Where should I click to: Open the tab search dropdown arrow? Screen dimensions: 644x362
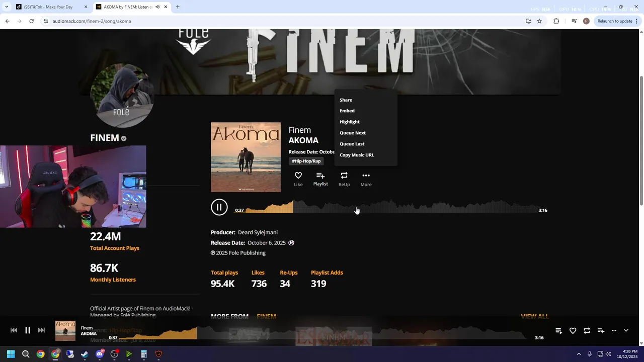(6, 7)
